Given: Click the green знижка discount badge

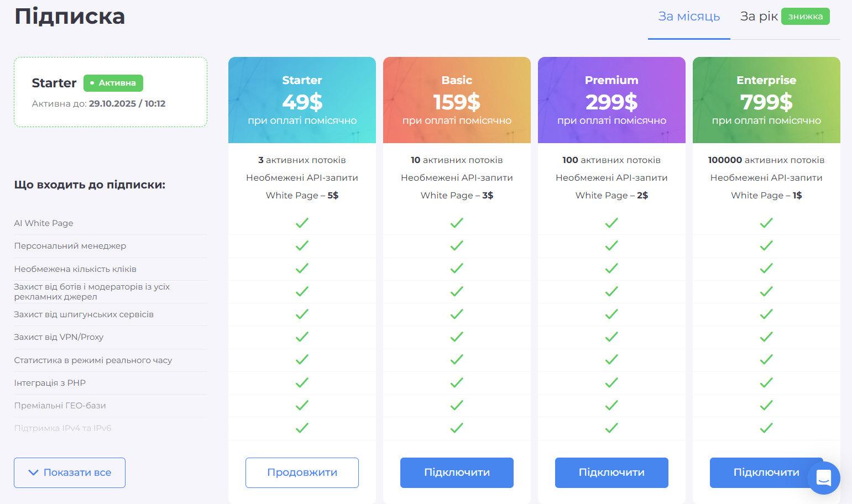Looking at the screenshot, I should pos(805,17).
